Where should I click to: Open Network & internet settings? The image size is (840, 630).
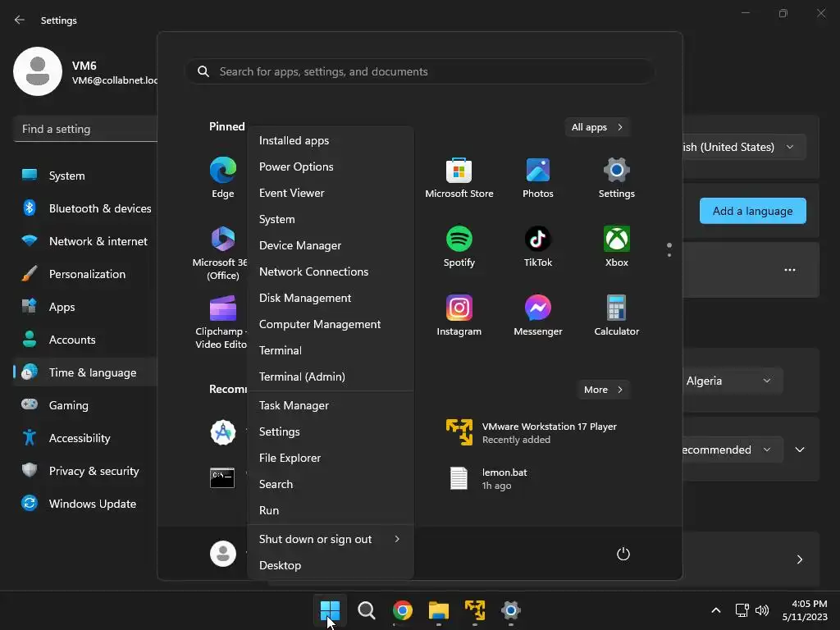coord(85,242)
